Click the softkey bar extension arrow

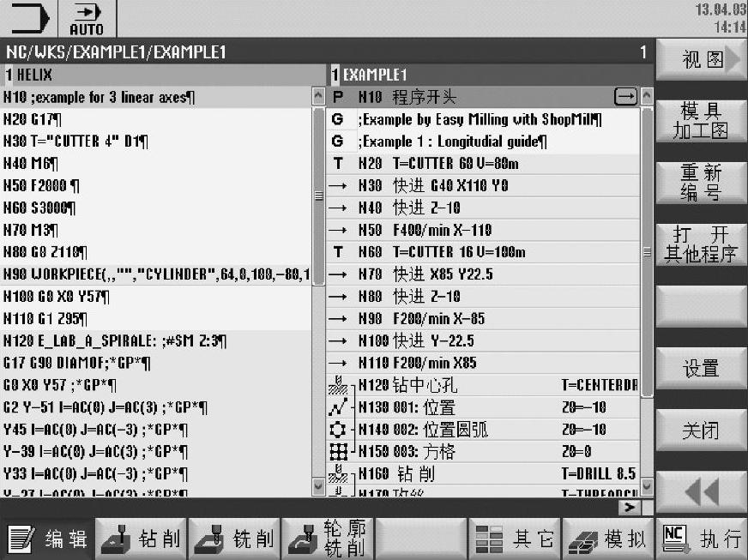coord(630,508)
